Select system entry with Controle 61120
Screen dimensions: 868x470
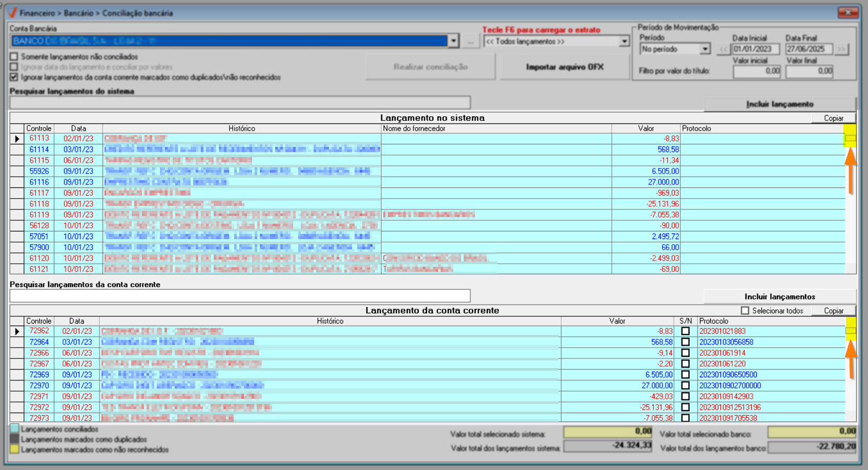pyautogui.click(x=39, y=258)
